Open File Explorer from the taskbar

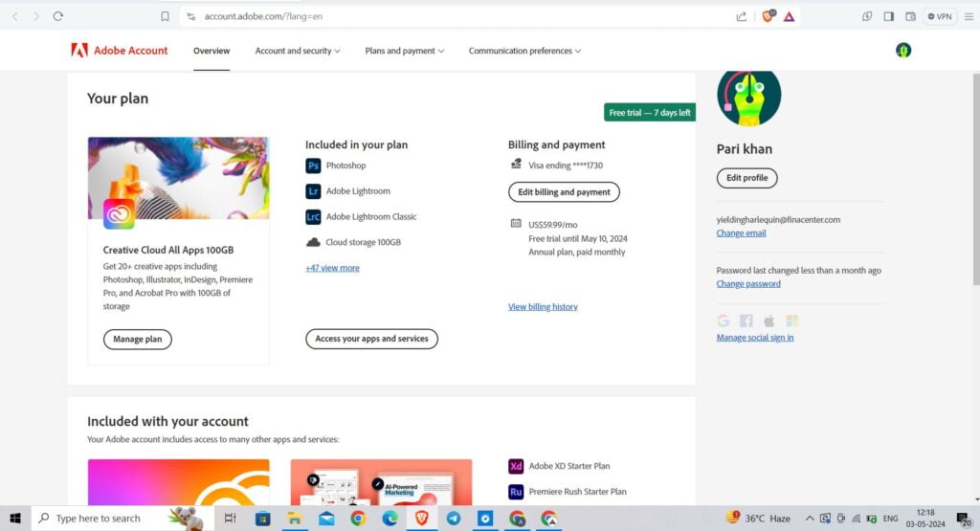click(x=295, y=519)
